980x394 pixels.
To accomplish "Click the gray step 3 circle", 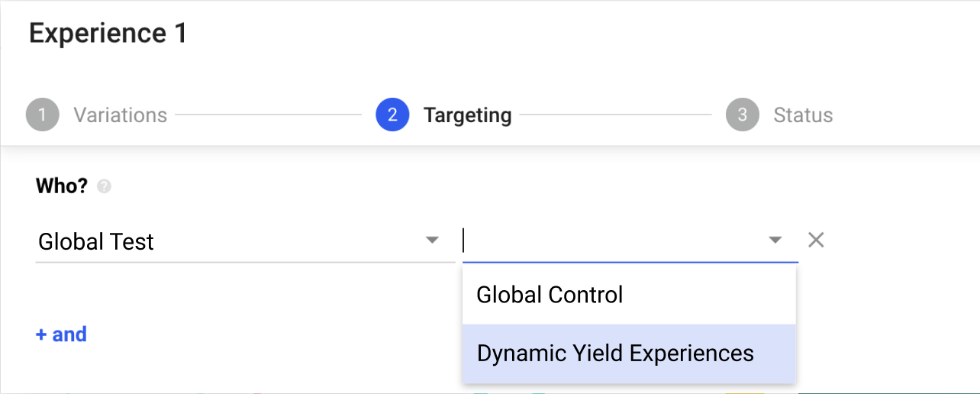I will (743, 115).
